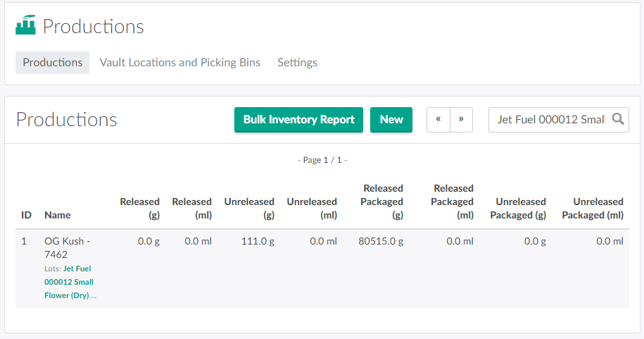Go to next page with » button
This screenshot has height=339, width=644.
pyautogui.click(x=461, y=119)
